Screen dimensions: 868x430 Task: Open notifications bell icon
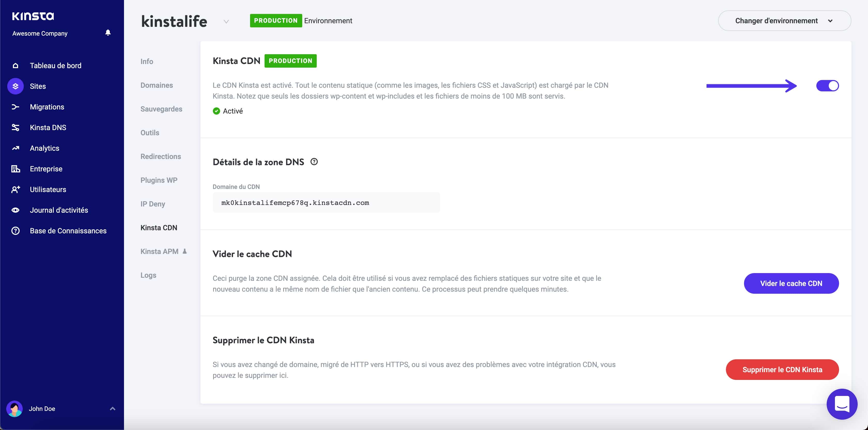click(108, 33)
